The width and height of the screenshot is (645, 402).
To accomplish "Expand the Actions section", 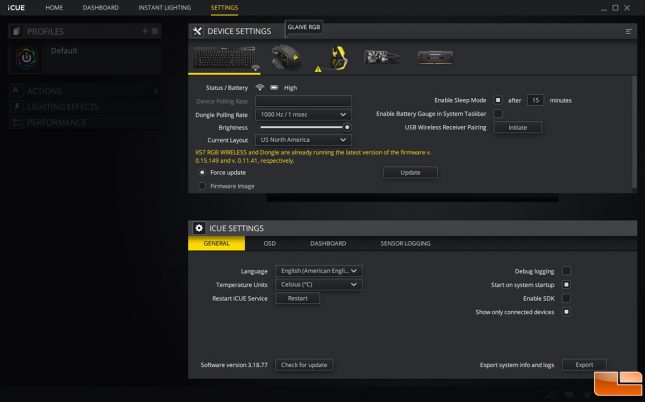I will (x=84, y=91).
